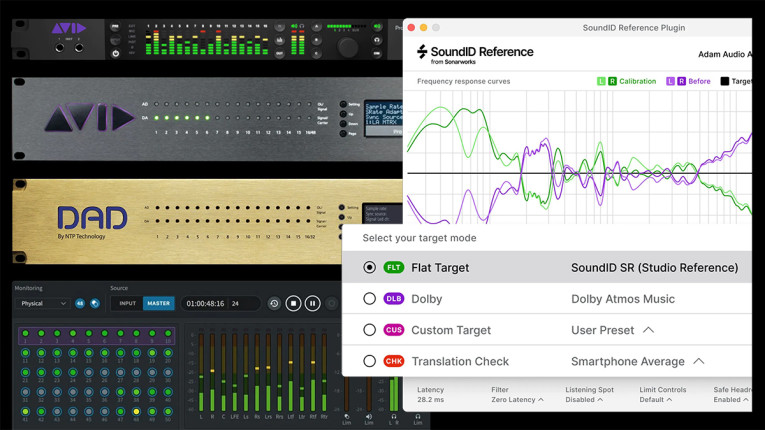Toggle the yellow channel 48 indicator
The image size is (765, 430).
pos(136,411)
